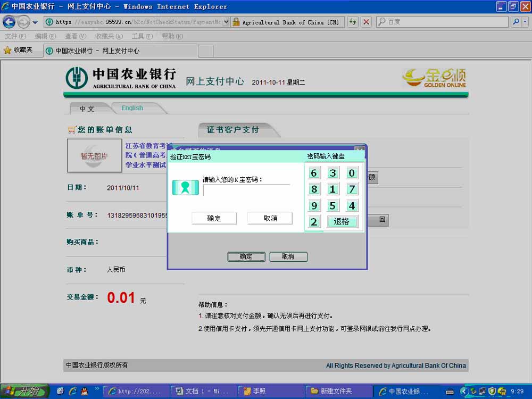Viewport: 532px width, 399px height.
Task: Click the search magnifier icon
Action: (516, 22)
